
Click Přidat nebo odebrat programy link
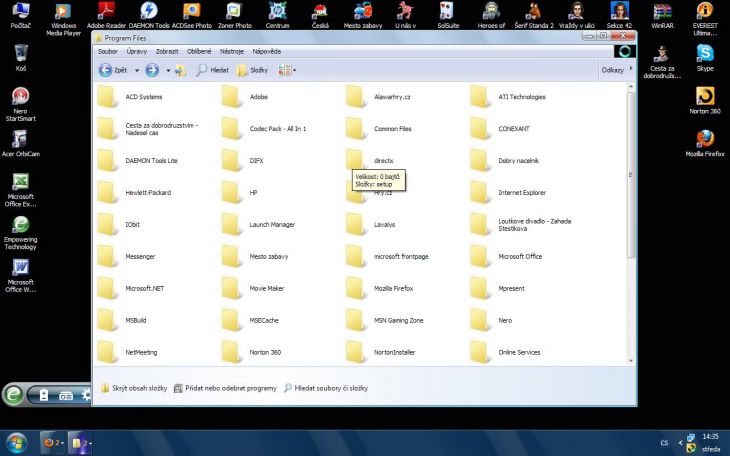(x=225, y=388)
